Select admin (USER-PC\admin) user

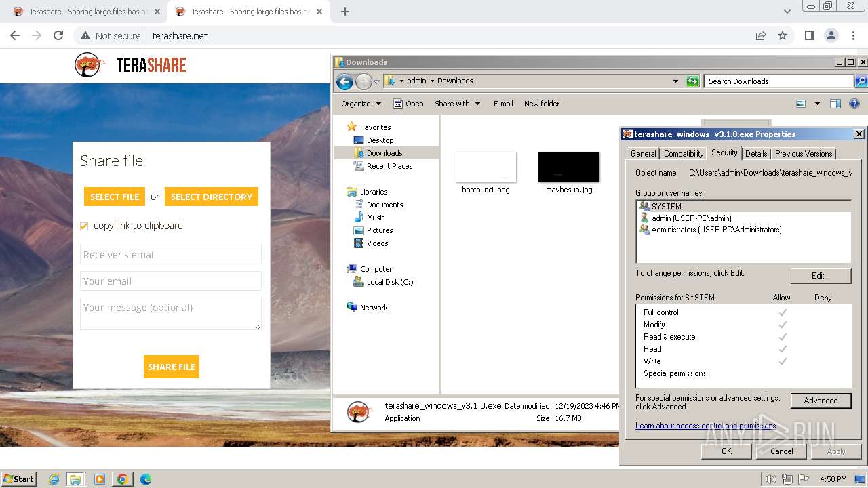(x=744, y=218)
